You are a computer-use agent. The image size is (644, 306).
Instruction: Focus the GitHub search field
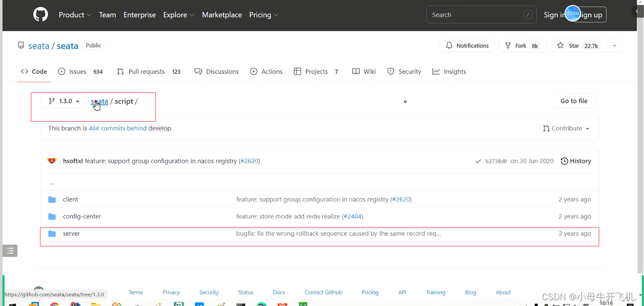tap(481, 15)
